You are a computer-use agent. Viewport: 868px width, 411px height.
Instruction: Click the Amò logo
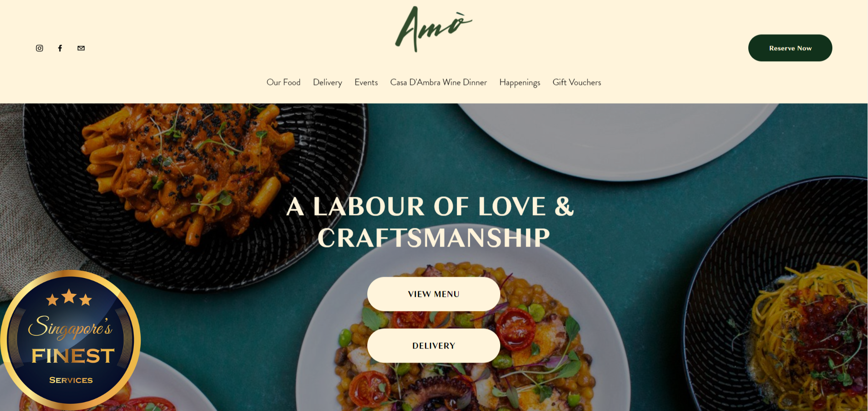pyautogui.click(x=434, y=29)
